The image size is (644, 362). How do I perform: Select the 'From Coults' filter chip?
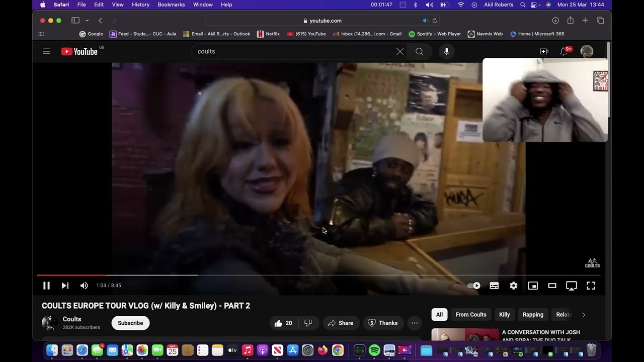471,315
